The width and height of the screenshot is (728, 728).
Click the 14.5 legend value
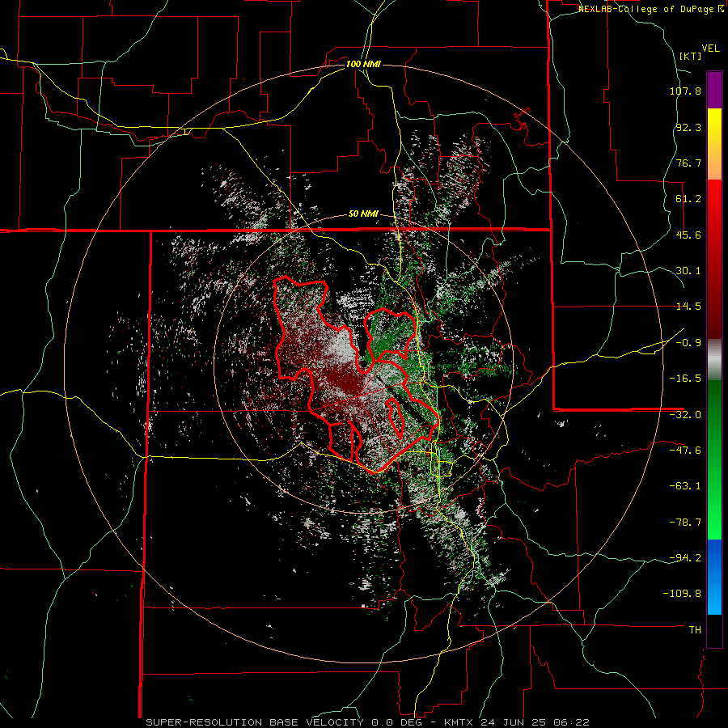coord(688,307)
